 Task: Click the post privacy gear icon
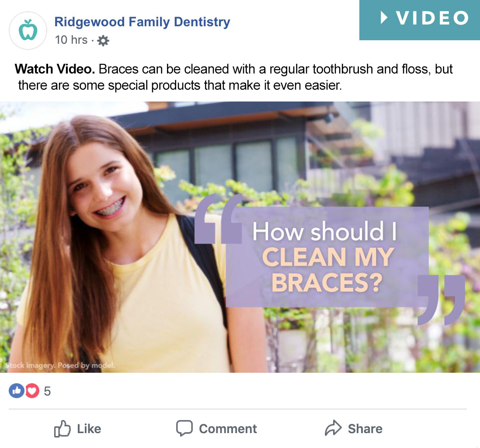coord(103,40)
